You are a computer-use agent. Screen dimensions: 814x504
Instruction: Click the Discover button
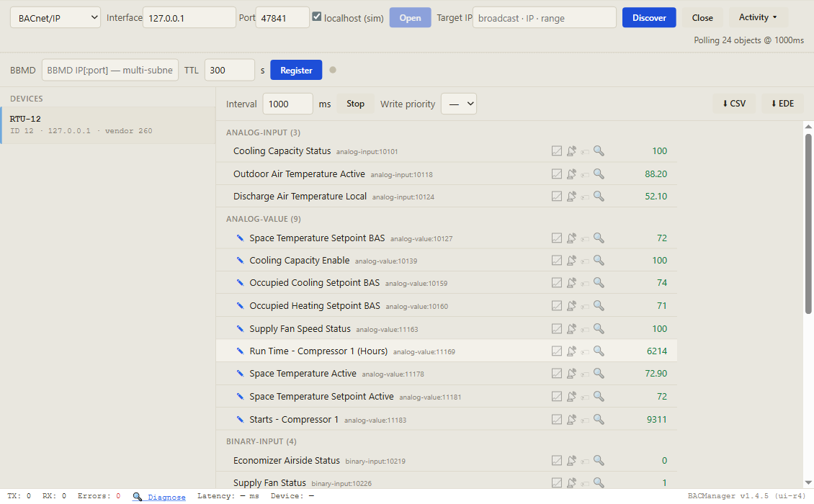pyautogui.click(x=649, y=18)
